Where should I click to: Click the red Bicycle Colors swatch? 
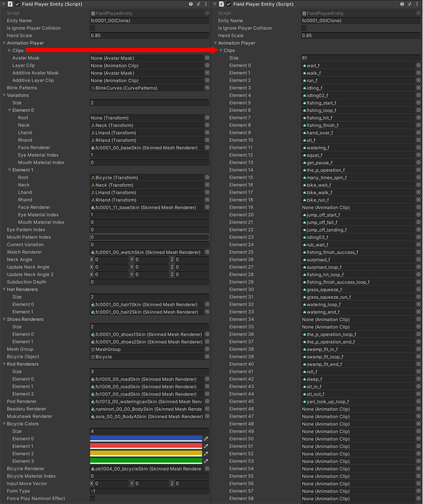146,446
